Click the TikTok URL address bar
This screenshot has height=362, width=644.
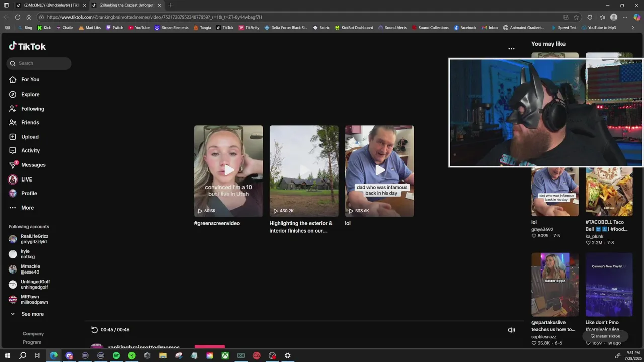[x=297, y=17]
